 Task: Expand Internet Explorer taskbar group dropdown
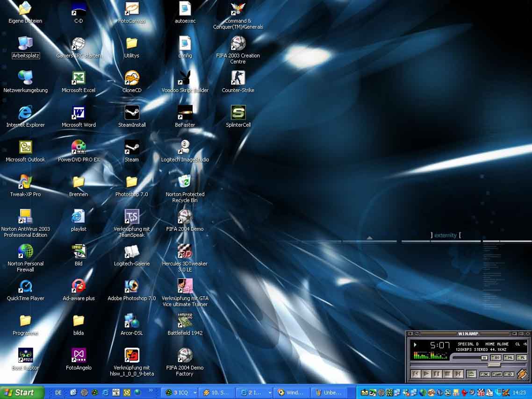pos(270,392)
